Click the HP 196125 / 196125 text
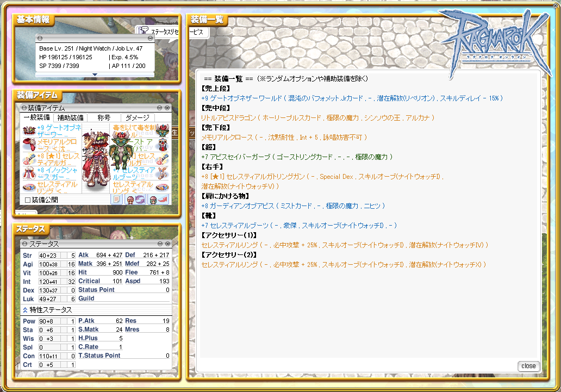Screen dimensions: 561x392 click(x=66, y=57)
